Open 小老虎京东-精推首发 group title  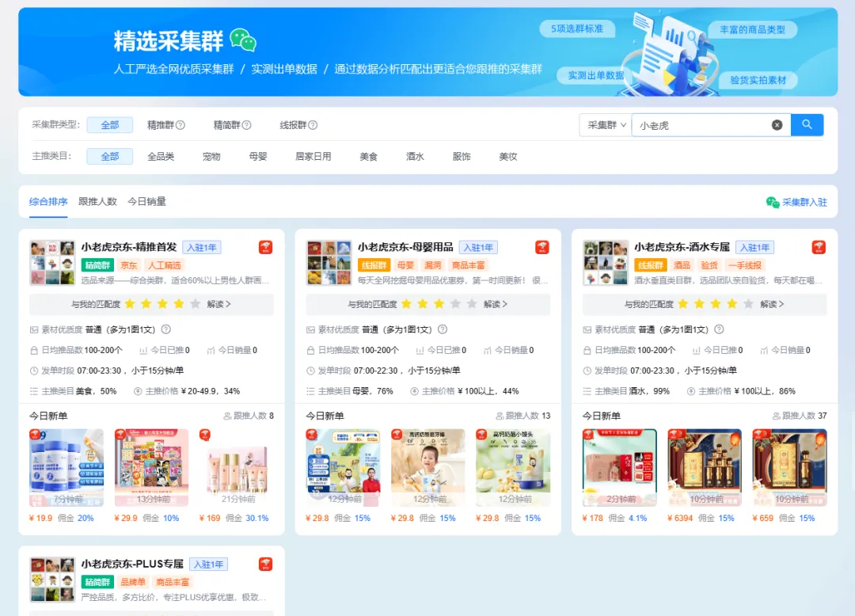click(x=129, y=247)
